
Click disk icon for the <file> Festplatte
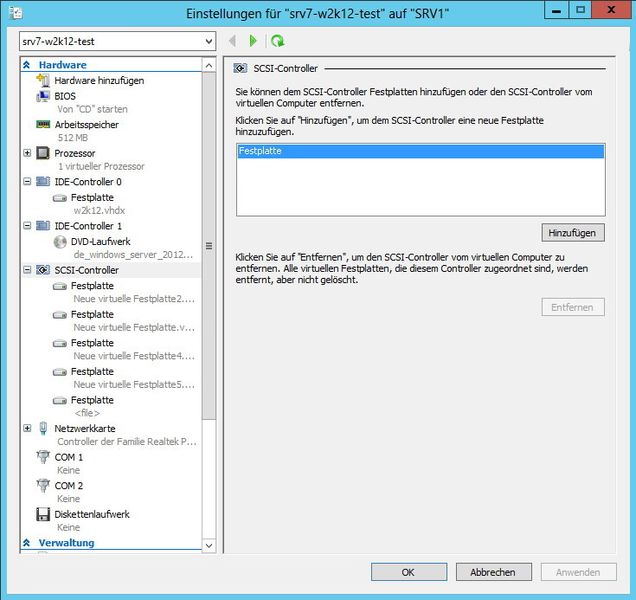pos(60,400)
